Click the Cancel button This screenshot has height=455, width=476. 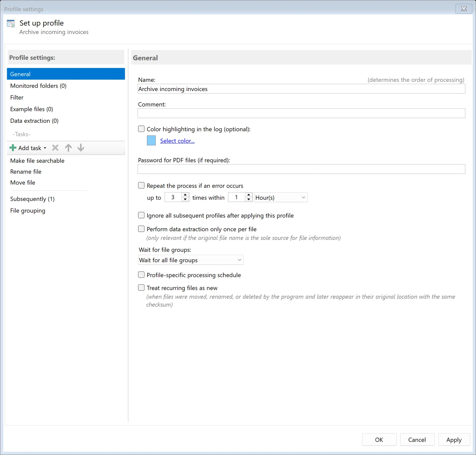(417, 440)
